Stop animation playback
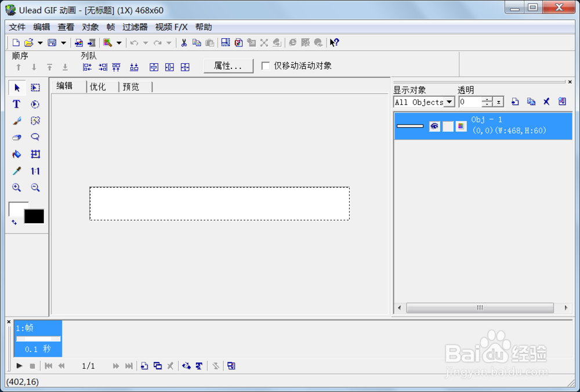580x392 pixels. click(32, 366)
